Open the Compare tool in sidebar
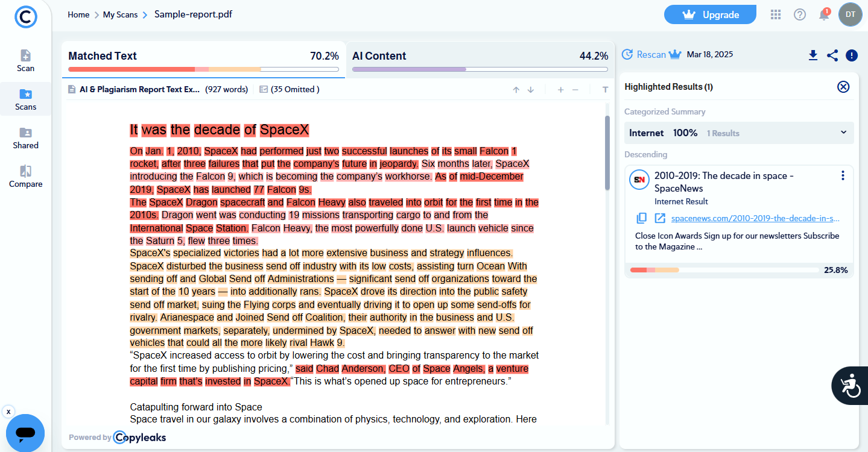Image resolution: width=868 pixels, height=452 pixels. 25,177
